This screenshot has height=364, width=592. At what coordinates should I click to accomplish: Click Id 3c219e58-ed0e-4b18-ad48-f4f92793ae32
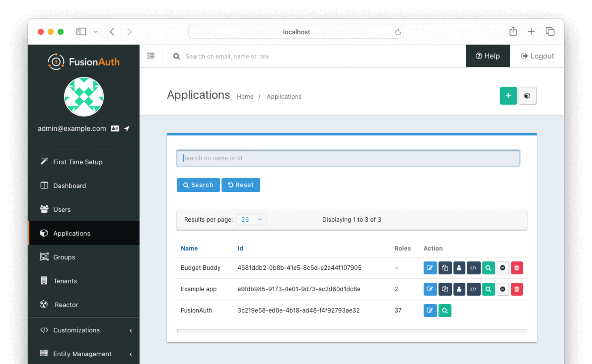tap(299, 310)
